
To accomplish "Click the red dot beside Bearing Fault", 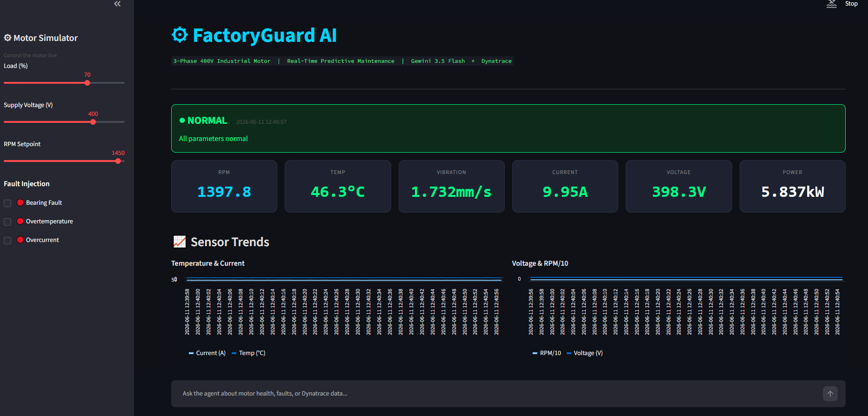I will tap(20, 202).
